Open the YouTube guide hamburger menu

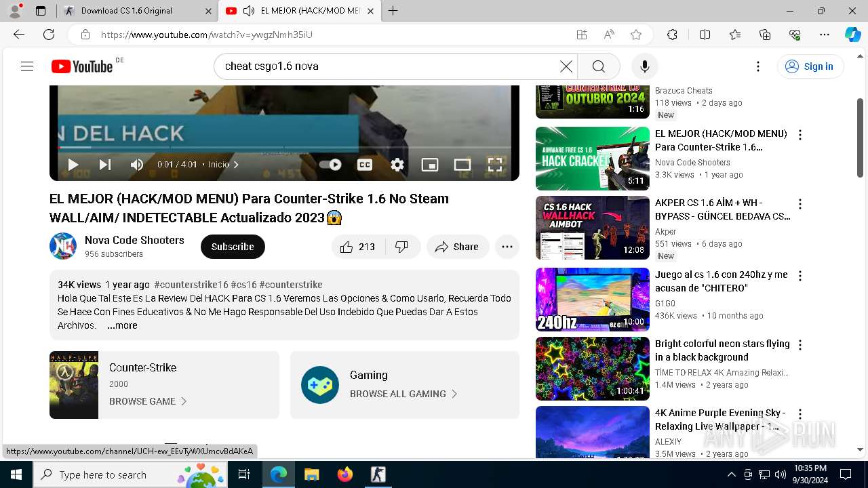pos(27,66)
